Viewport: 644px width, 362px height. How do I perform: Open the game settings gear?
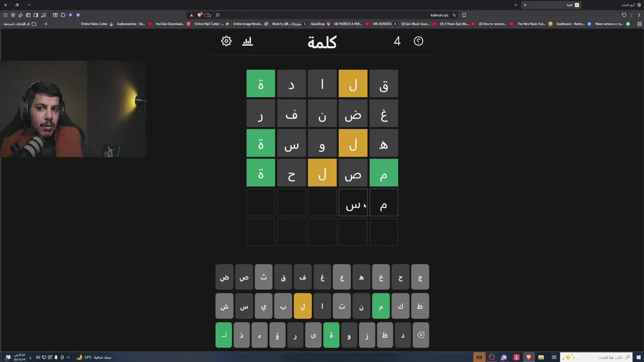(226, 41)
